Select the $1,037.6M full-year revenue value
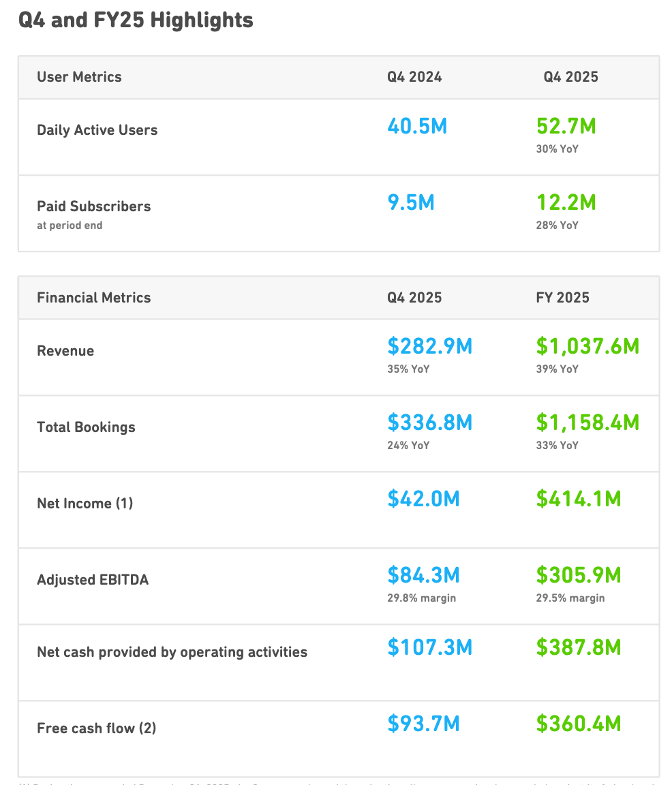Viewport: 672px width, 785px height. [587, 347]
